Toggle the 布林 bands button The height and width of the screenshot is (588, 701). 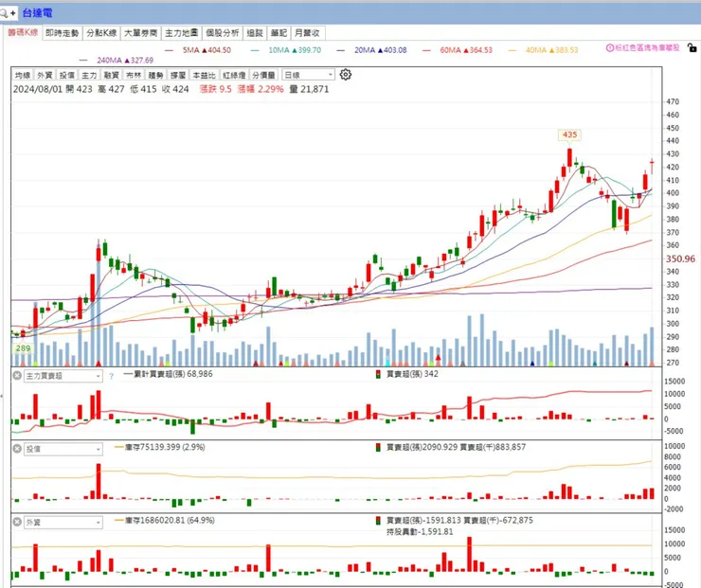click(134, 75)
